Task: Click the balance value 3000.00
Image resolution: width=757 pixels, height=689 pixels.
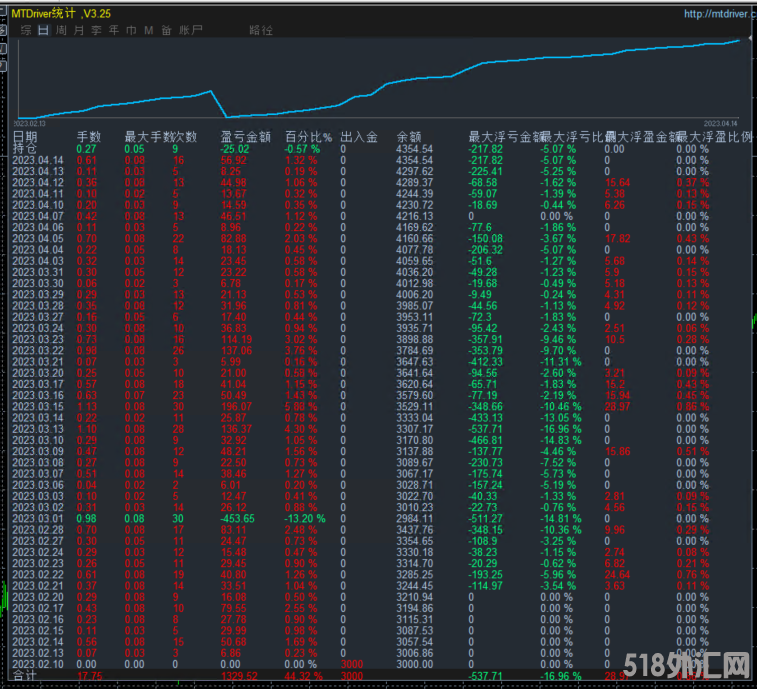Action: pyautogui.click(x=414, y=664)
